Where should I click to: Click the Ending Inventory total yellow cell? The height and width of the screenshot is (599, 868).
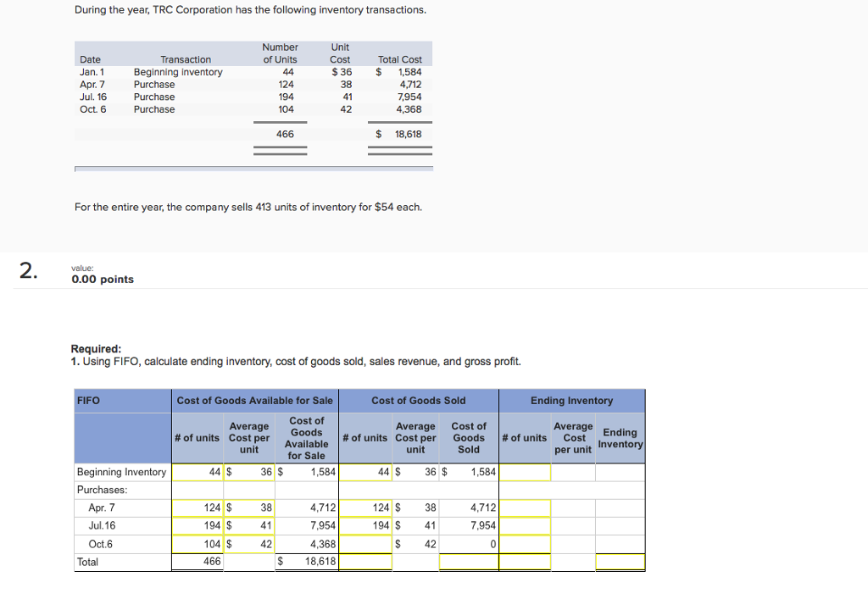pos(621,561)
